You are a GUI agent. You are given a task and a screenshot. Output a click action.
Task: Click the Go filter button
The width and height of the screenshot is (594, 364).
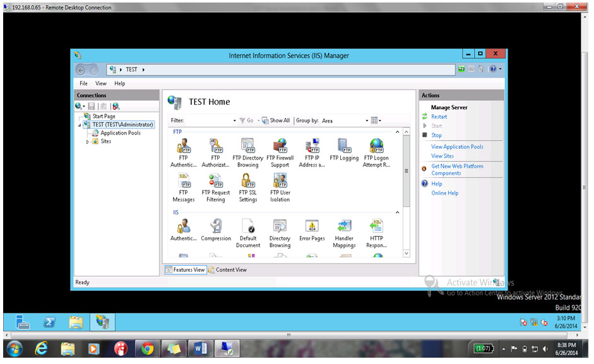click(x=247, y=120)
